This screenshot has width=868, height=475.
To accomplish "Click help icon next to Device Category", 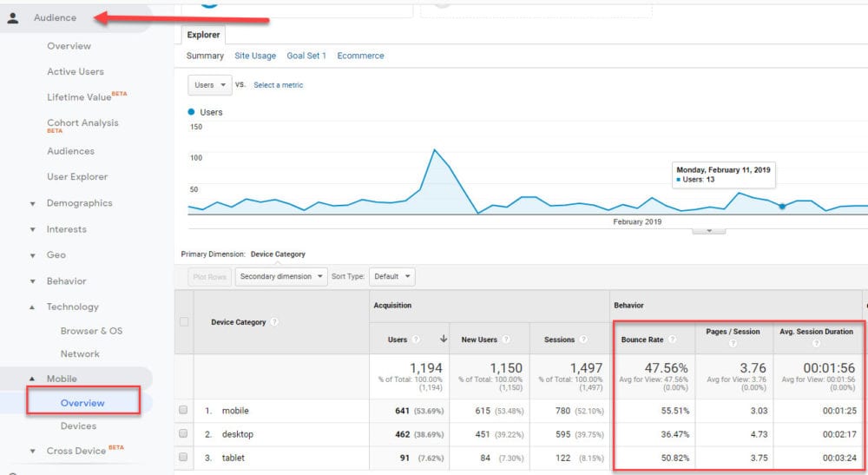I will [274, 322].
